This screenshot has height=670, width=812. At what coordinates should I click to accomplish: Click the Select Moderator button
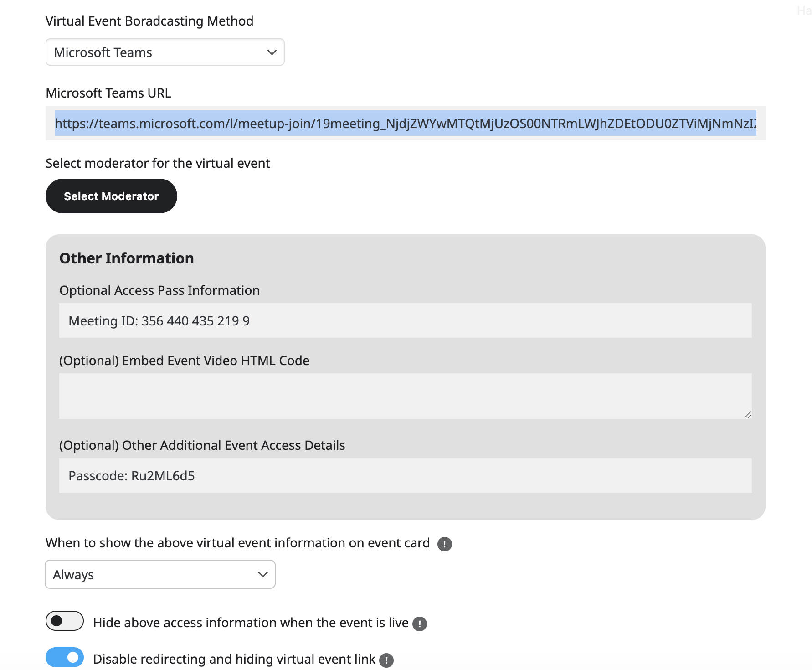pyautogui.click(x=111, y=196)
